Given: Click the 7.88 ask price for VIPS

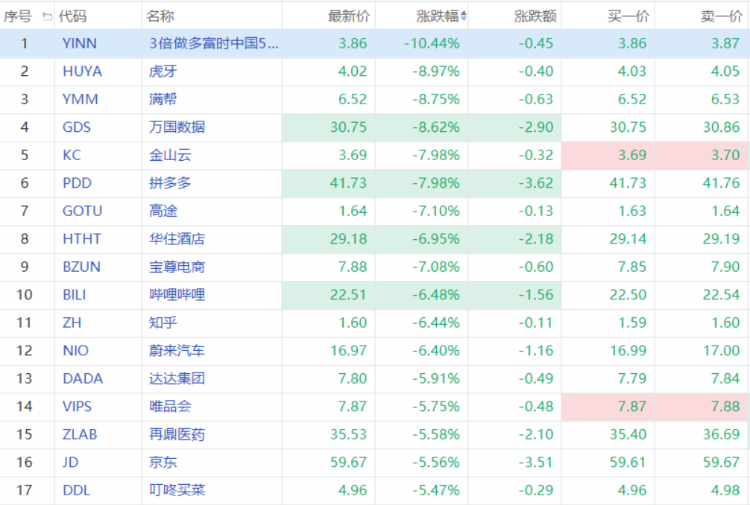Looking at the screenshot, I should (724, 407).
